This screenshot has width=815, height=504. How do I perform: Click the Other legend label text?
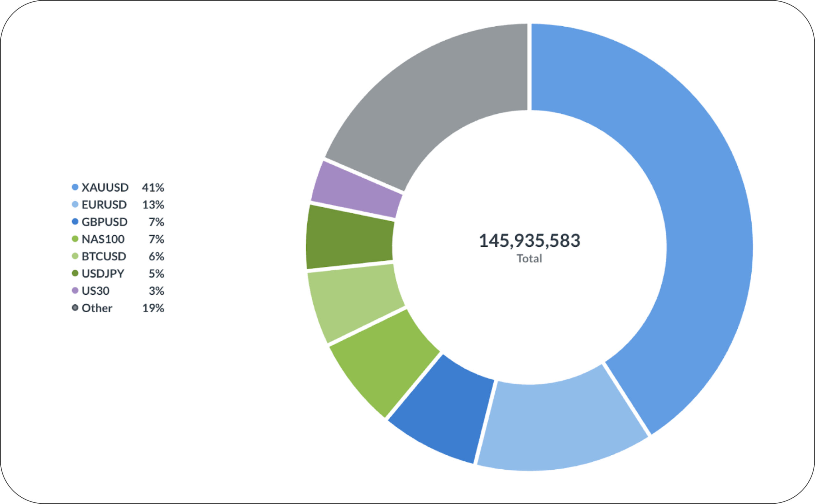tap(97, 308)
